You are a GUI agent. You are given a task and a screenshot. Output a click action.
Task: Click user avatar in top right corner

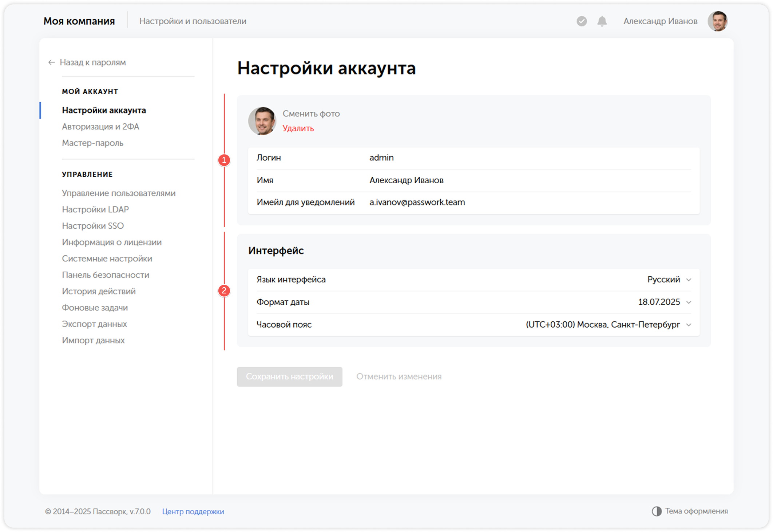[718, 21]
